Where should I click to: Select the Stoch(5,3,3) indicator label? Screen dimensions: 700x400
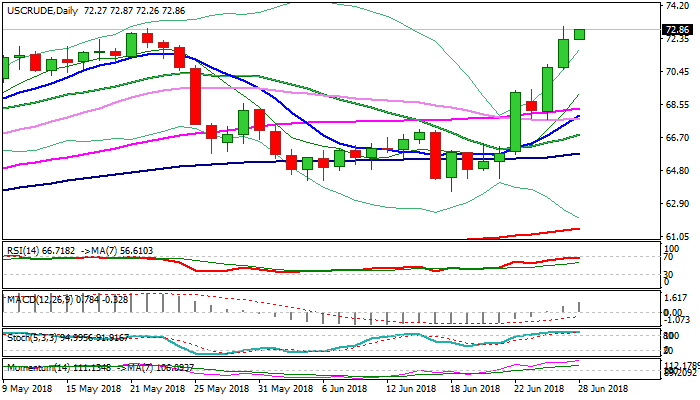(x=30, y=335)
